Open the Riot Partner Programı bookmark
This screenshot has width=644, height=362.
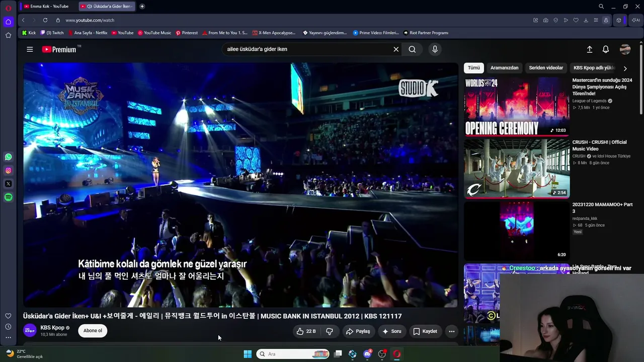pos(426,33)
